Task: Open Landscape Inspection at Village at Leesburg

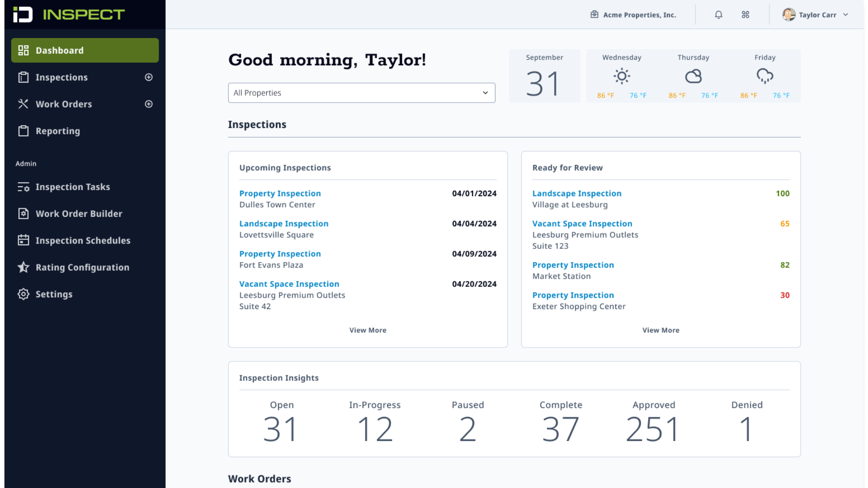Action: pos(576,193)
